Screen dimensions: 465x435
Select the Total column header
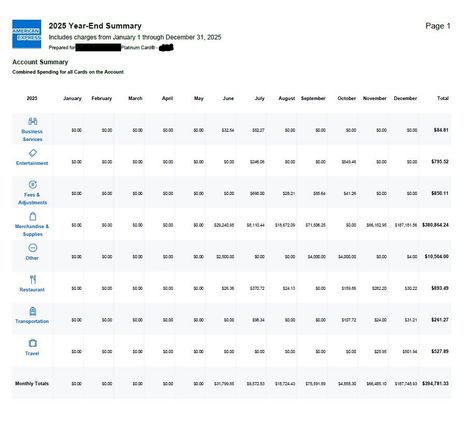click(443, 98)
